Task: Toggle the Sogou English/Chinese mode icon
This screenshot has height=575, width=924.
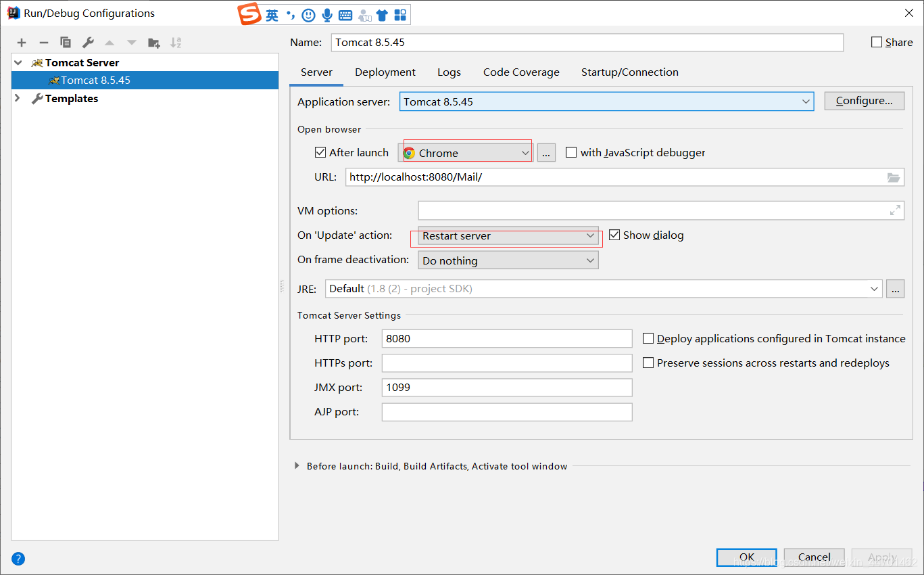Action: click(272, 15)
